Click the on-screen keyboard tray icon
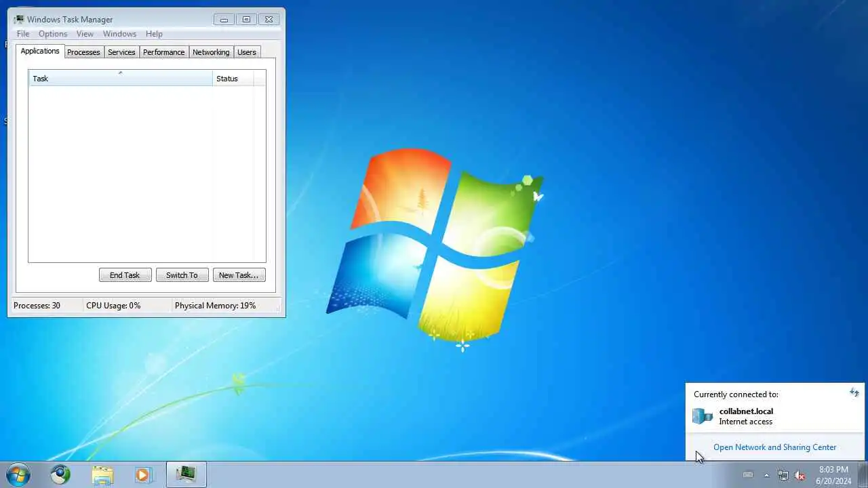 click(x=748, y=475)
